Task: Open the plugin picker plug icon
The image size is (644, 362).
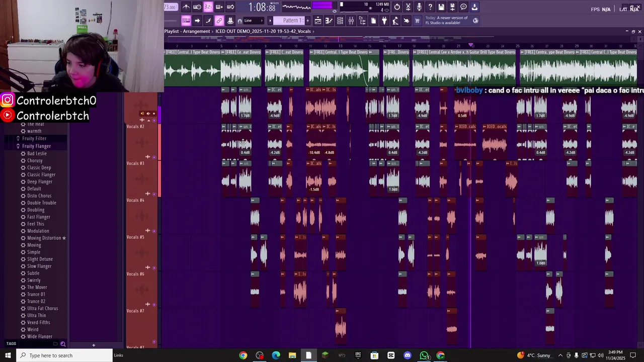Action: (x=384, y=21)
